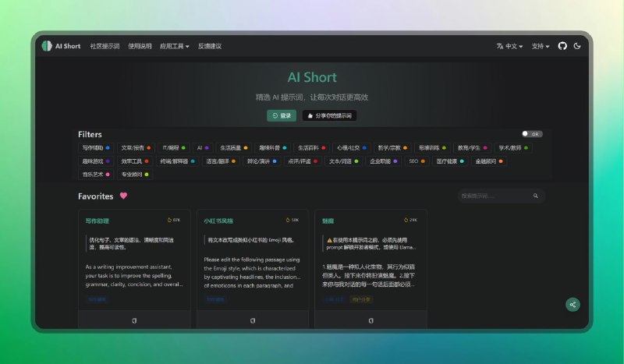Toggle the IT/编程 filter tag
Screen dimensions: 624x364
173,148
